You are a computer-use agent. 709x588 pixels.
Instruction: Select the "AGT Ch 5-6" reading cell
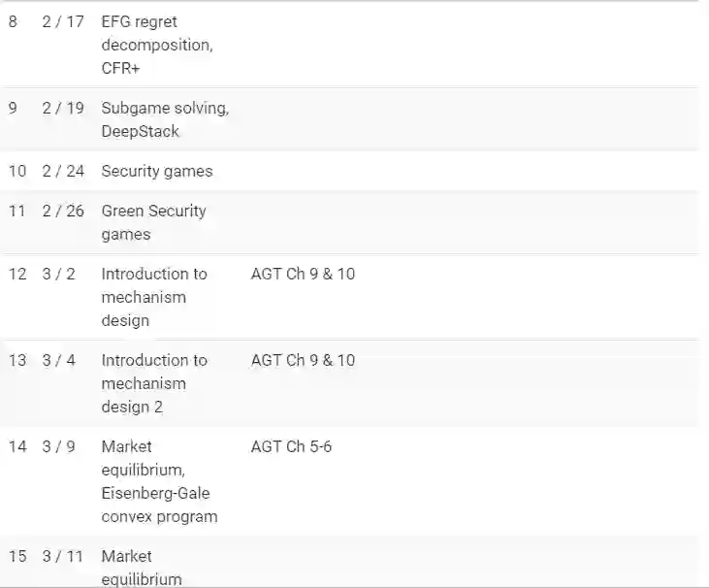tap(291, 446)
